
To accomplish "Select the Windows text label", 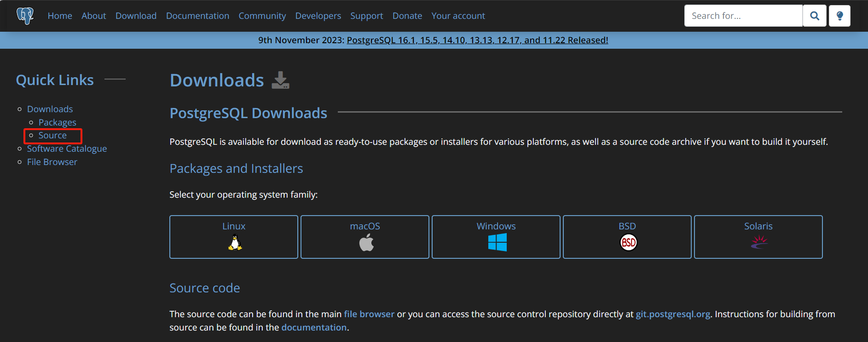I will 496,226.
